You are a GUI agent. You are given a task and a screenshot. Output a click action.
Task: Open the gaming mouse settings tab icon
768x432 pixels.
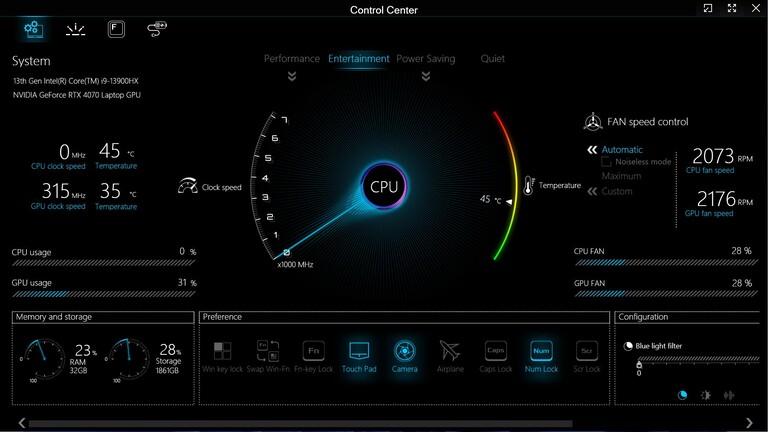point(157,29)
